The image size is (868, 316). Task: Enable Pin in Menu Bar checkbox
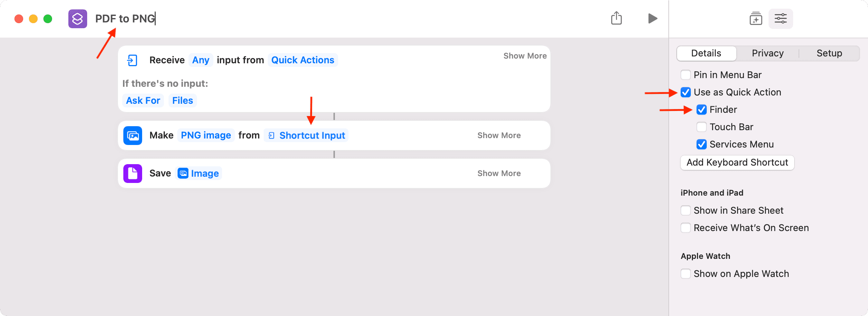[x=686, y=75]
